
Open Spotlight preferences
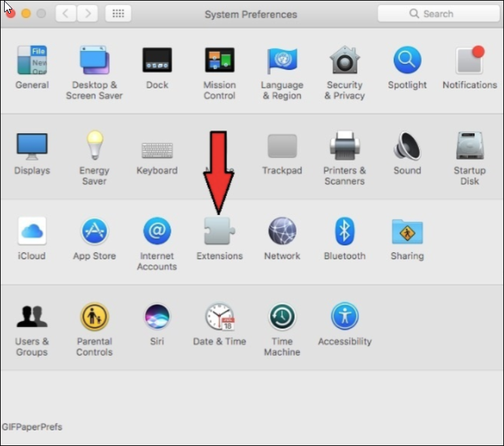[407, 60]
